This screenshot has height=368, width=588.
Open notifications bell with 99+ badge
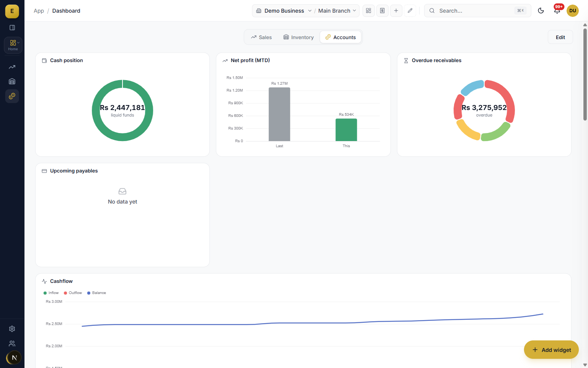click(x=557, y=11)
